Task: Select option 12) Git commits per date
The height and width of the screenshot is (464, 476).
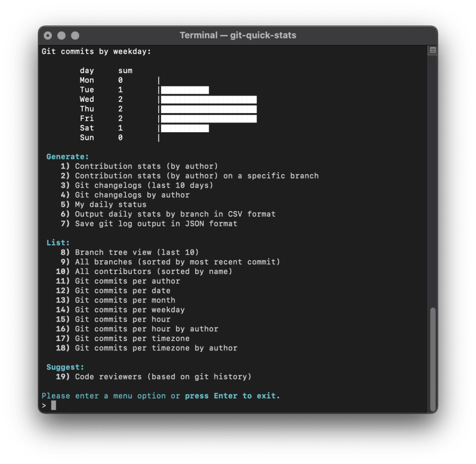Action: click(x=113, y=291)
